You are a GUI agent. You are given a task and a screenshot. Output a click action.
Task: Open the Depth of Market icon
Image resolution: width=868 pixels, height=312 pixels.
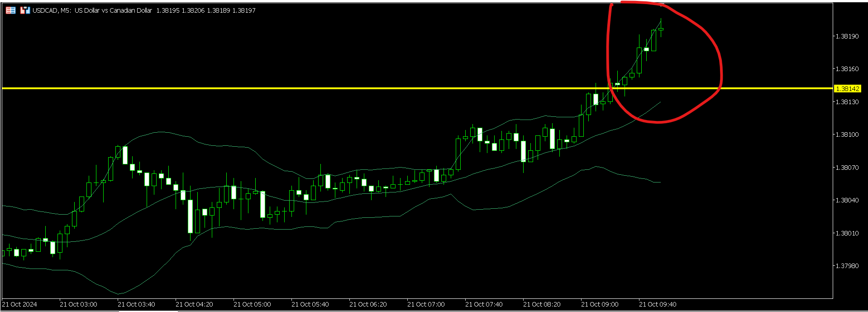(25, 10)
